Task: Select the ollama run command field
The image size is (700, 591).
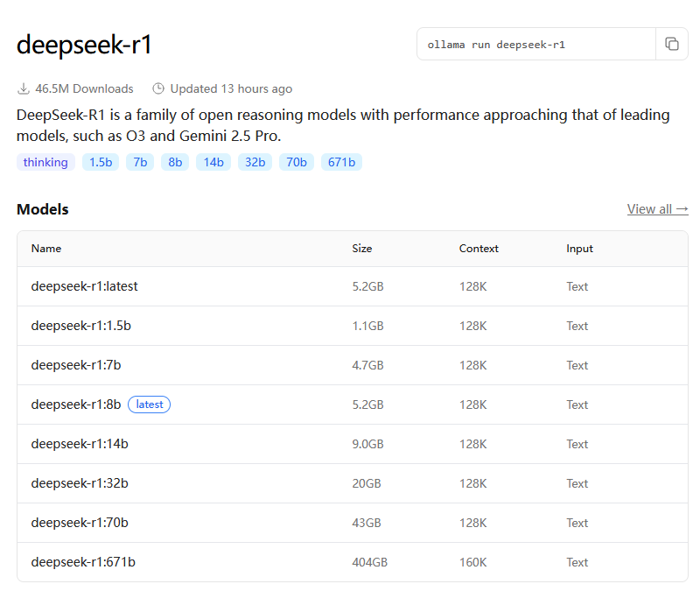Action: pos(535,44)
